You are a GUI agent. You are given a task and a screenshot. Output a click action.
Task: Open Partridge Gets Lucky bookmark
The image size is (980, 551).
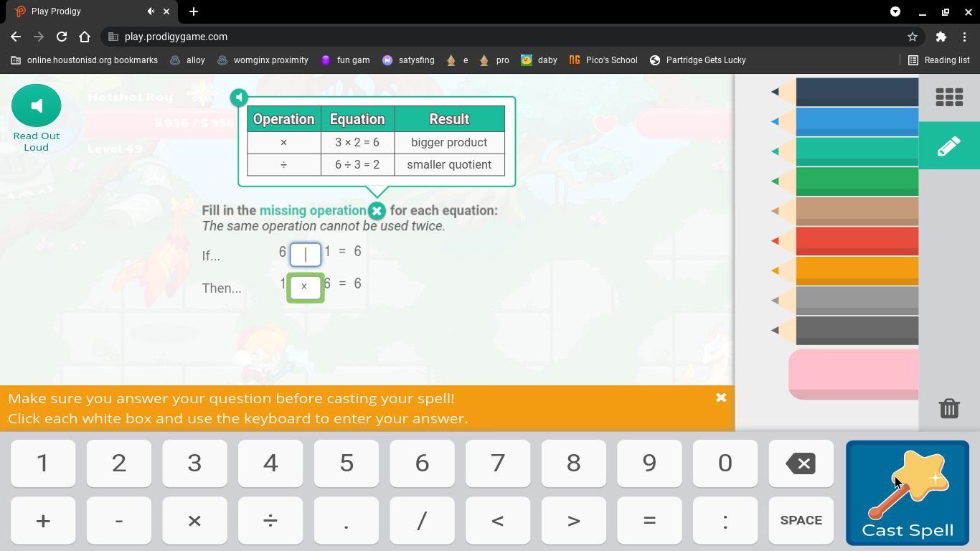pyautogui.click(x=698, y=60)
